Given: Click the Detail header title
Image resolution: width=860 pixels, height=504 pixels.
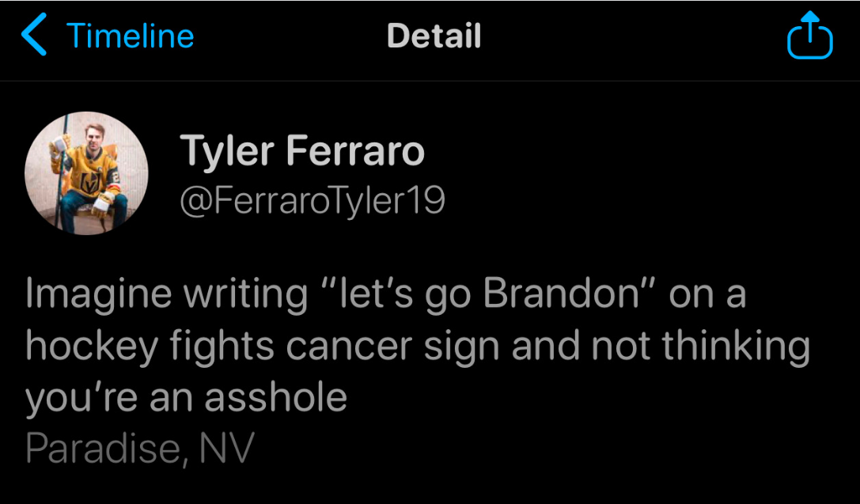Looking at the screenshot, I should click(434, 36).
